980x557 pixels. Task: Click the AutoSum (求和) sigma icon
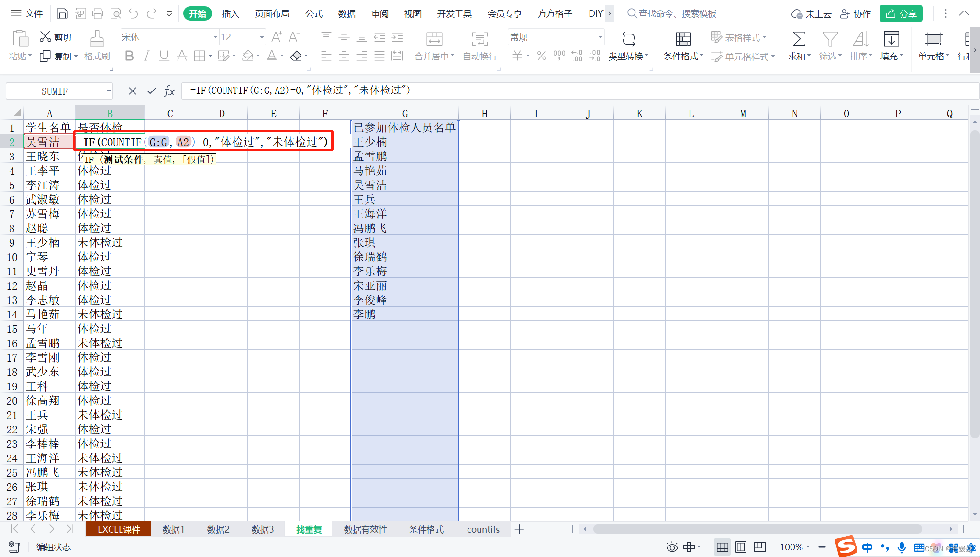799,39
